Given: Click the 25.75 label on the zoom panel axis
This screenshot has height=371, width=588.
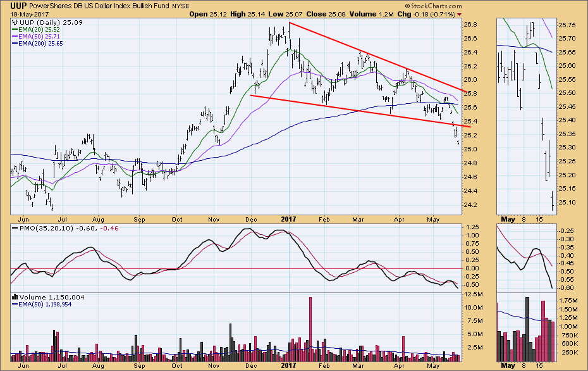Looking at the screenshot, I should pos(567,25).
